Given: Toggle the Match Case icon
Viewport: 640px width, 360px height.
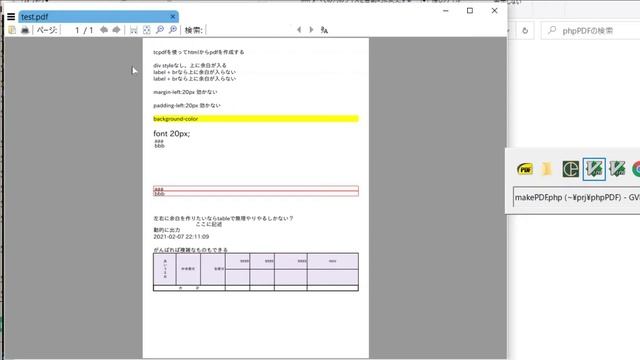Looking at the screenshot, I should [324, 30].
